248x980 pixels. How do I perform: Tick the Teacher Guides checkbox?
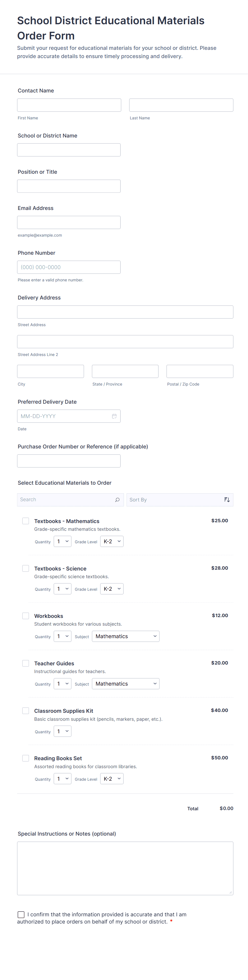point(26,663)
